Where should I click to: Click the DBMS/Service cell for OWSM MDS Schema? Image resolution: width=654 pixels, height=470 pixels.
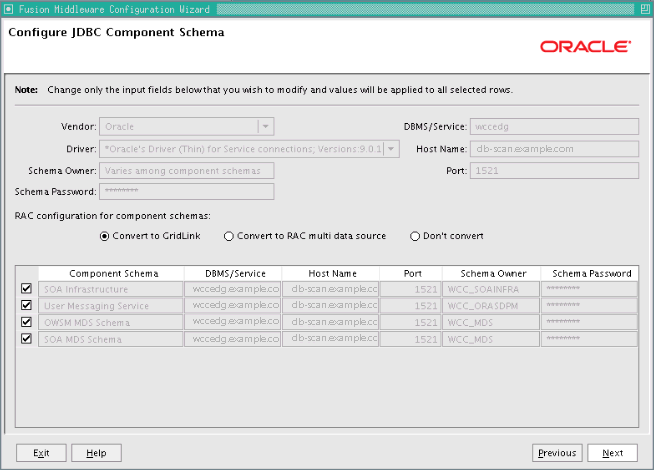pos(233,322)
